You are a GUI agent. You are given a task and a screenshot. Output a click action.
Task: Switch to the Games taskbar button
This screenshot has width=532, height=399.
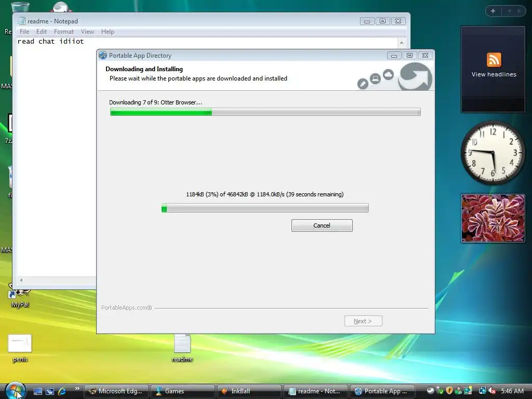182,391
